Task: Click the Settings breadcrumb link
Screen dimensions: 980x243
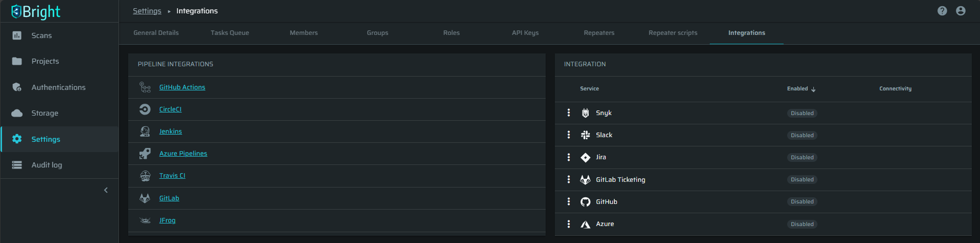Action: point(147,11)
